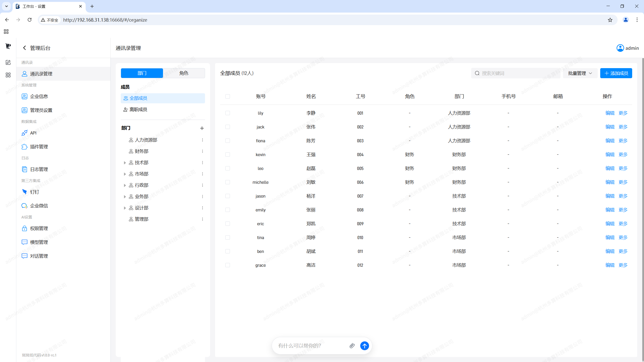Expand the 设计部 department tree node
The height and width of the screenshot is (362, 644).
pos(125,208)
